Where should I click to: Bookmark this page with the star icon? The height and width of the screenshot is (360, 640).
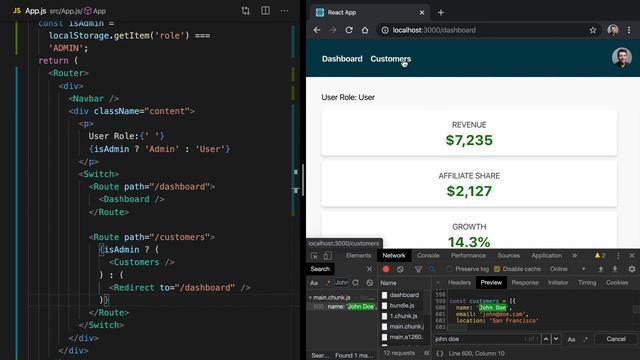[593, 30]
